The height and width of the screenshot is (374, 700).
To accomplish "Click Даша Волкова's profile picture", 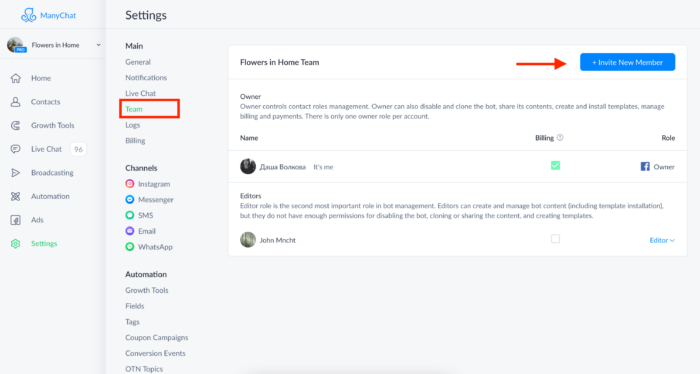I will click(x=248, y=166).
